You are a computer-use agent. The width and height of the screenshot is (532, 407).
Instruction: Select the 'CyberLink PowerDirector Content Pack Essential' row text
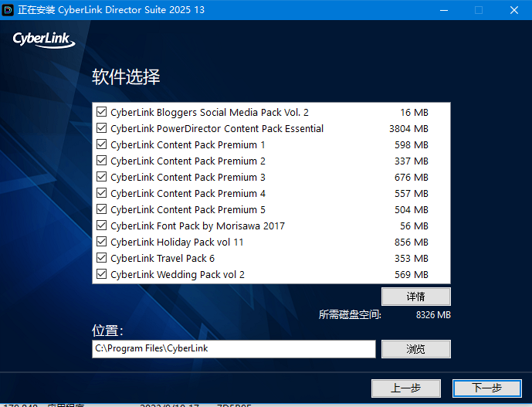[x=217, y=129]
